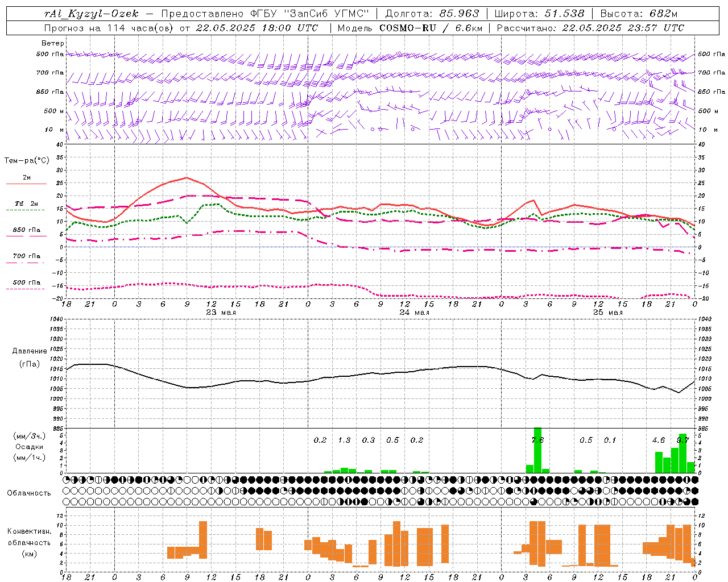The width and height of the screenshot is (728, 582).
Task: Click the (гПа) unit under Давление
Action: [30, 364]
